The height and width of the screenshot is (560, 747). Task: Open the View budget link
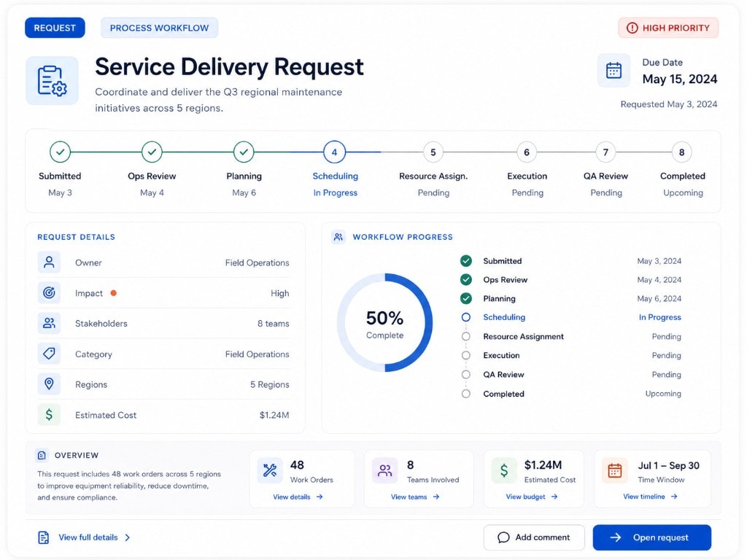pyautogui.click(x=532, y=497)
